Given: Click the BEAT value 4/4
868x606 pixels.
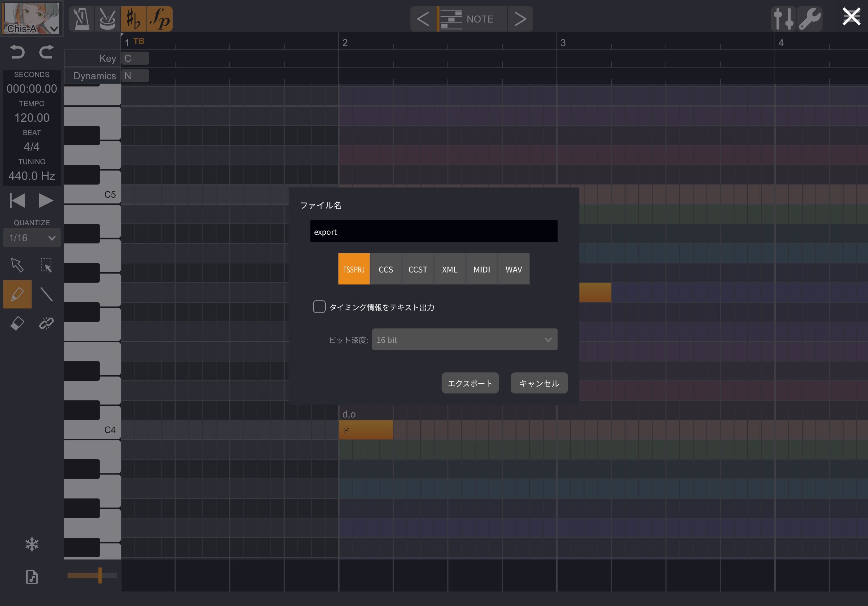Looking at the screenshot, I should pyautogui.click(x=32, y=146).
